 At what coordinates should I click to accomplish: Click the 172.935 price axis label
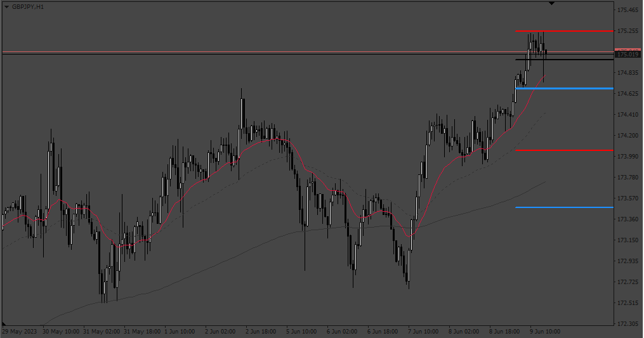(628, 261)
